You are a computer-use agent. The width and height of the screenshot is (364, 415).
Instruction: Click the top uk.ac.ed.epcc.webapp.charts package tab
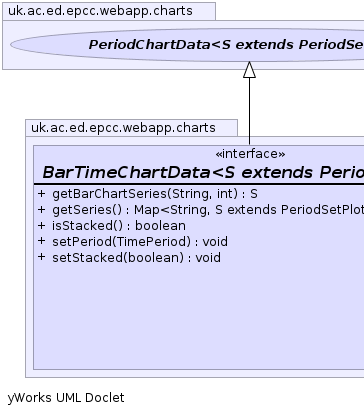point(109,11)
